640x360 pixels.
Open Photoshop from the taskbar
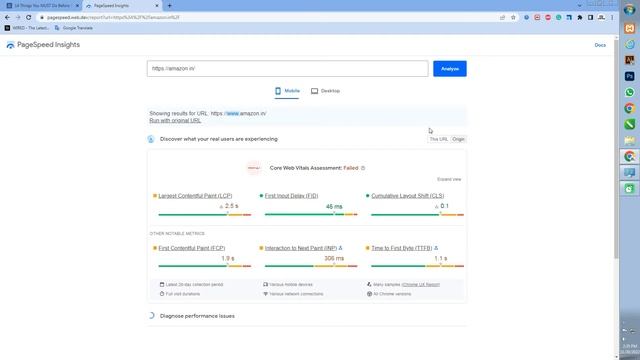[629, 76]
